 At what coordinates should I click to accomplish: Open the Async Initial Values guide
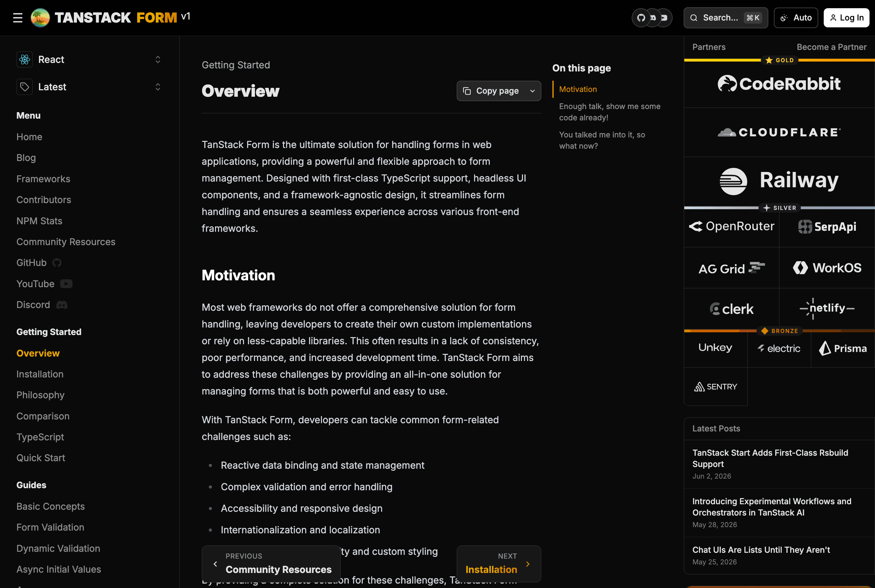(x=59, y=569)
